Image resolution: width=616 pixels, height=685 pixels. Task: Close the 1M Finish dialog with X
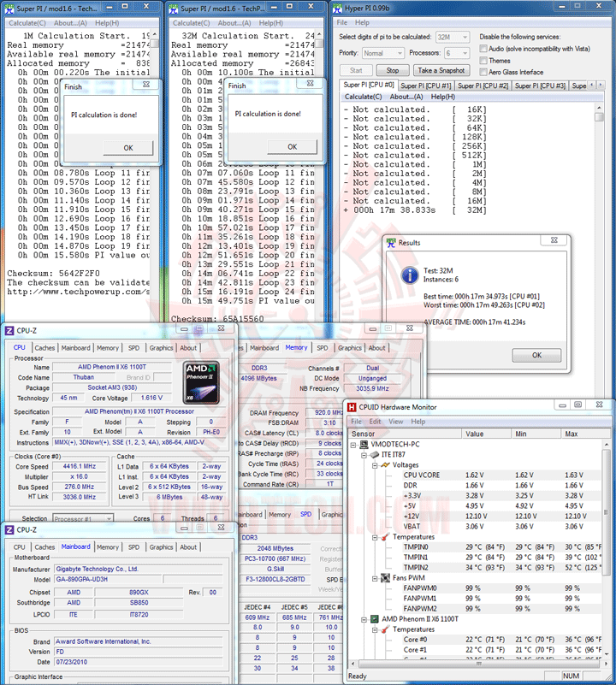(146, 85)
